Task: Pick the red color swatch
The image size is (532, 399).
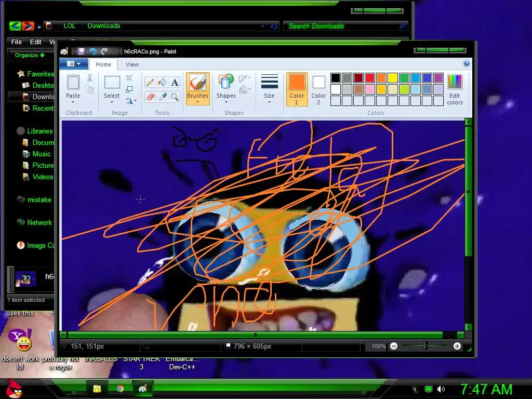Action: [370, 78]
